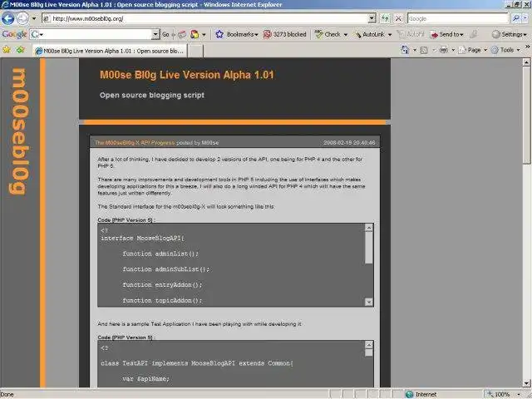Screen dimensions: 532x399
Task: Expand the AutoLink dropdown arrow
Action: pyautogui.click(x=390, y=35)
